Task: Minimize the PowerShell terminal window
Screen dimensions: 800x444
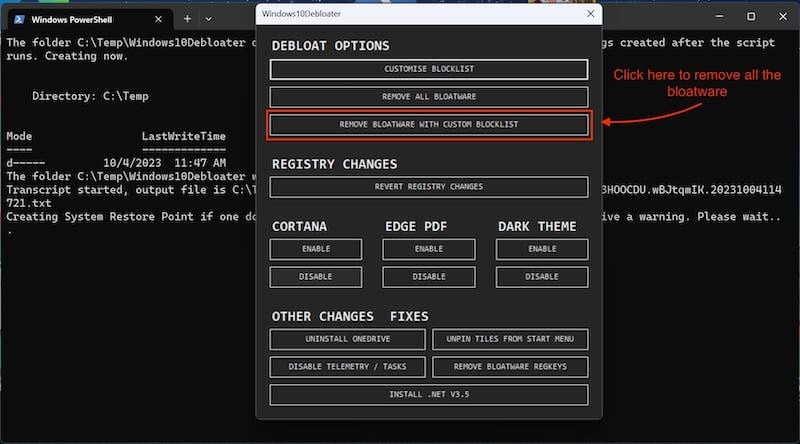Action: coord(719,16)
